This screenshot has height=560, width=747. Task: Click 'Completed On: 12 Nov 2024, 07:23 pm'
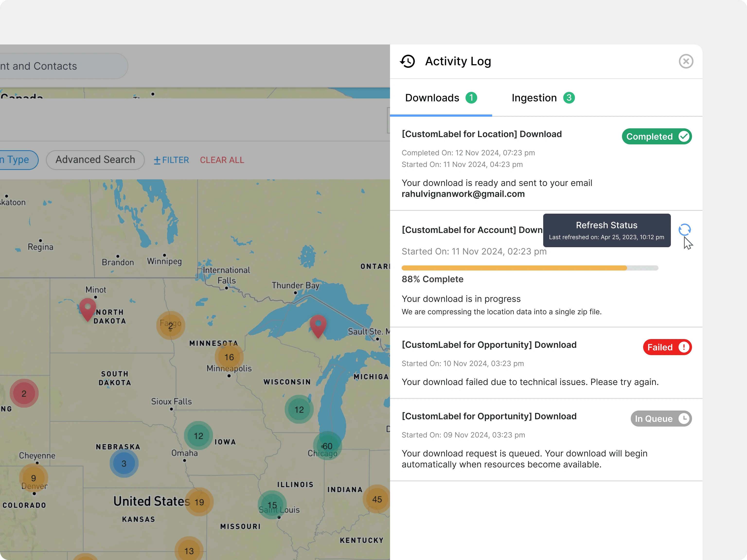click(468, 153)
